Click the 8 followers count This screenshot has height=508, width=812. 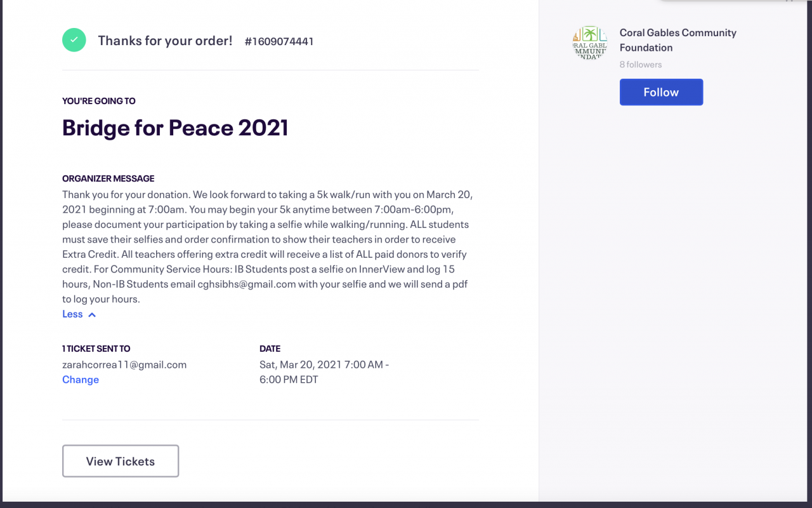641,65
